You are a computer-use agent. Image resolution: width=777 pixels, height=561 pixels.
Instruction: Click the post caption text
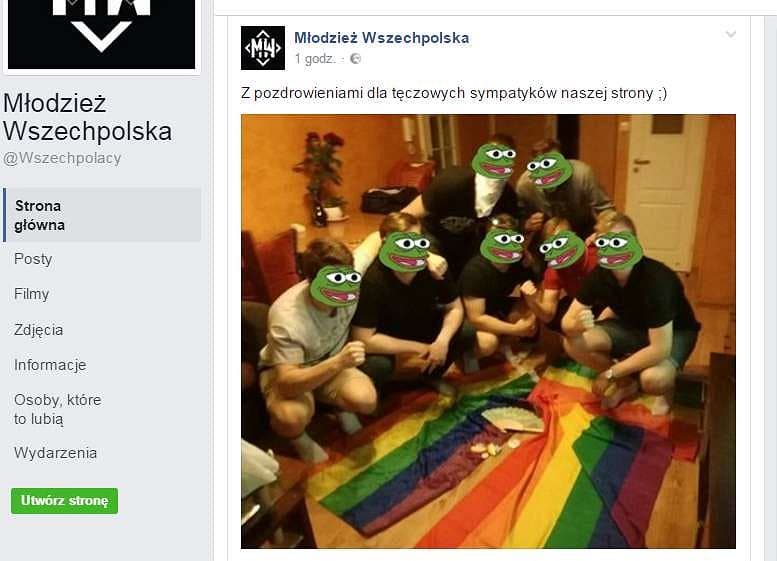(454, 93)
